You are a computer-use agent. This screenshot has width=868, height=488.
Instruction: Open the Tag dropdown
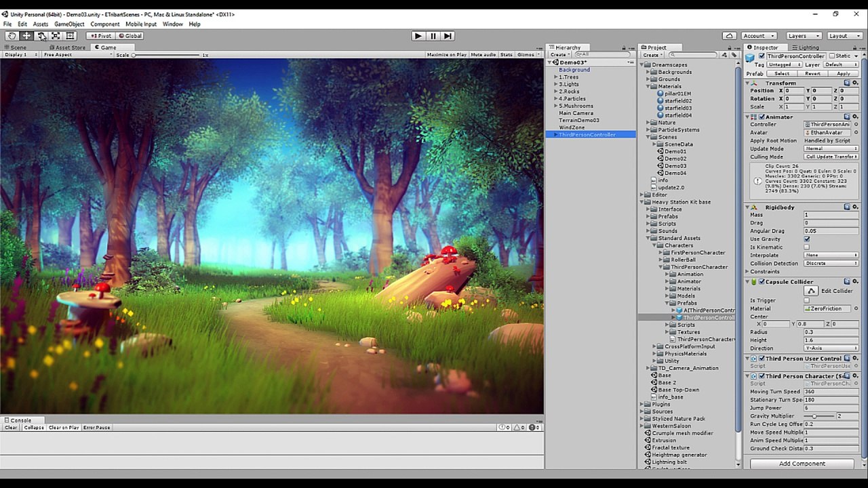pos(785,65)
